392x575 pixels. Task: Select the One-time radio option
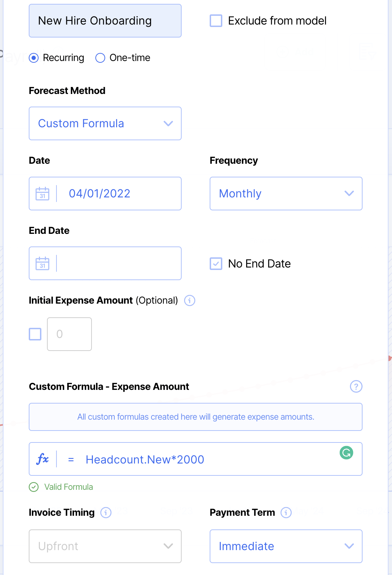[x=100, y=58]
